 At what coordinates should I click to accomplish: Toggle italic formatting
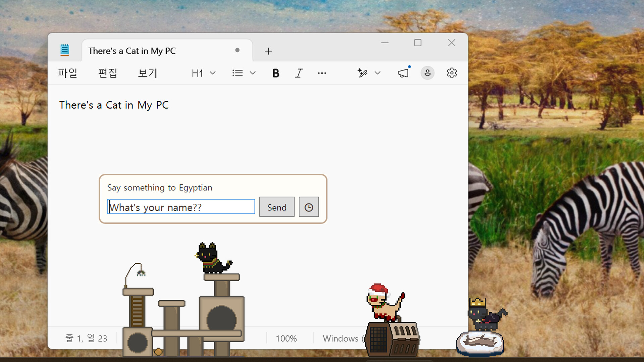pyautogui.click(x=299, y=73)
